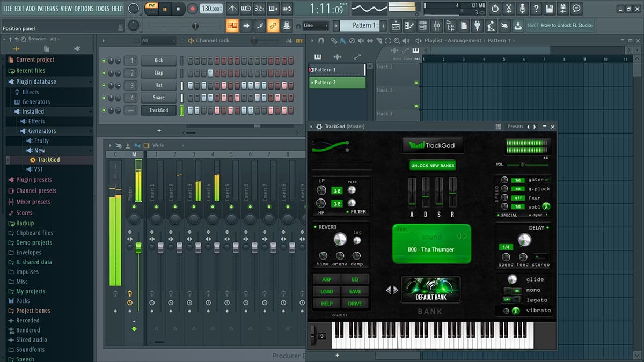Open tempo tapper icon in the toolbar

coord(491,26)
